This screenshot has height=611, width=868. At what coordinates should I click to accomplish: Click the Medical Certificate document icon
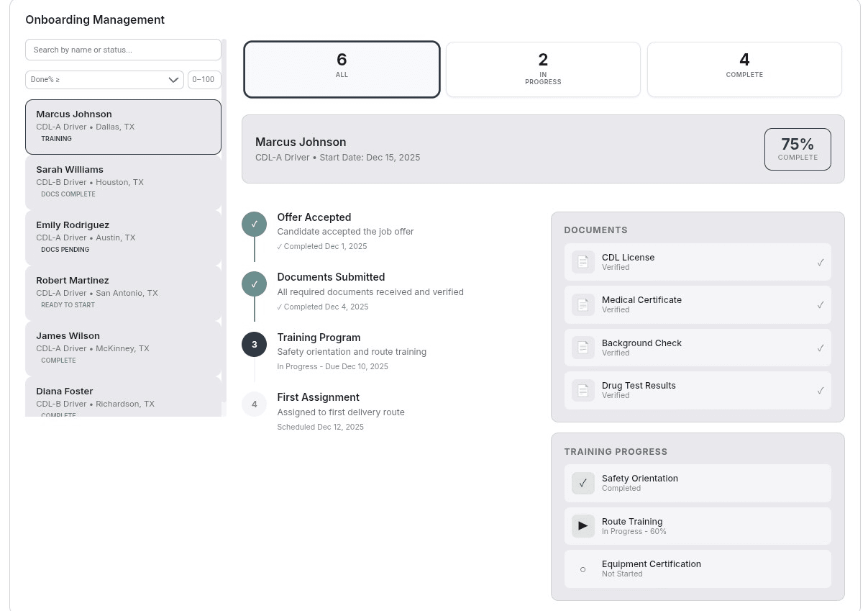click(583, 304)
